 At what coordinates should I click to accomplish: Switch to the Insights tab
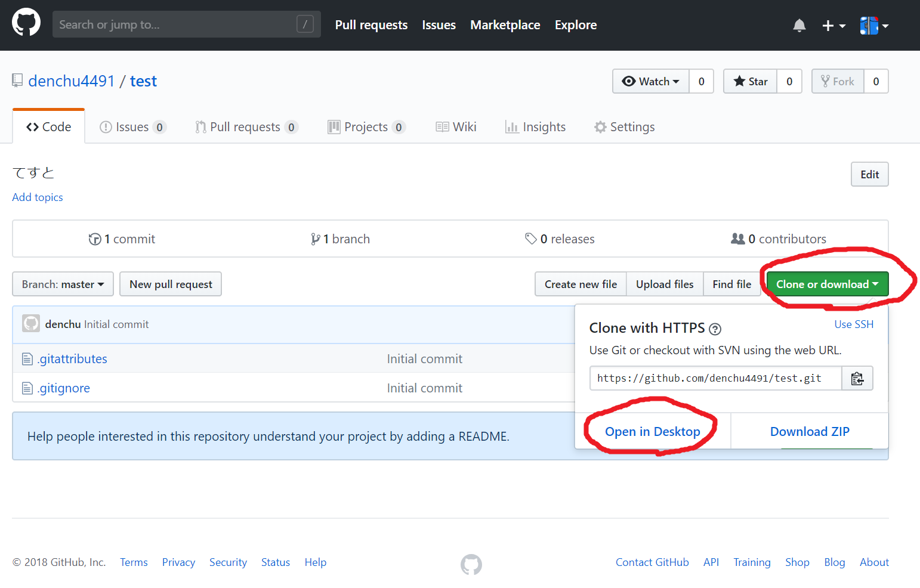pos(536,127)
